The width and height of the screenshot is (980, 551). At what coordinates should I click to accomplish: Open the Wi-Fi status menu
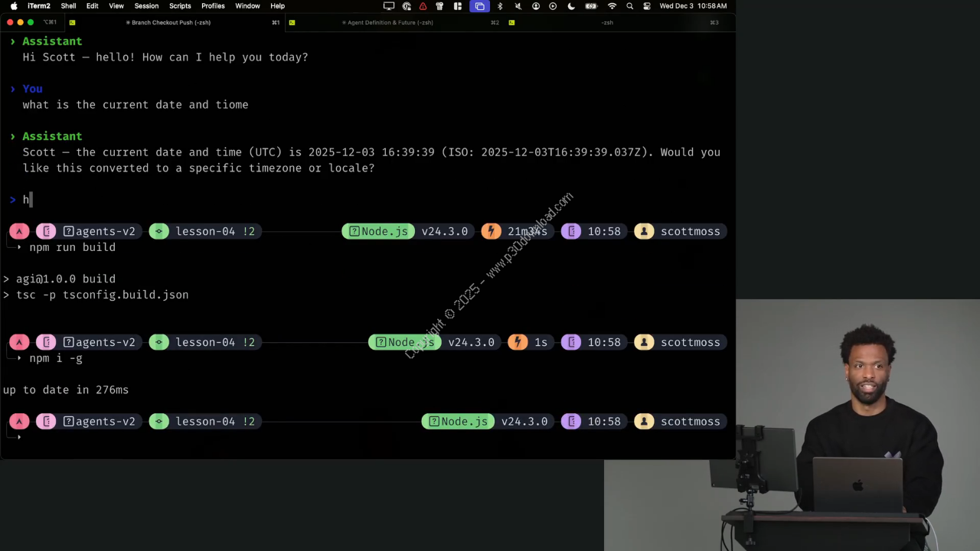point(612,6)
